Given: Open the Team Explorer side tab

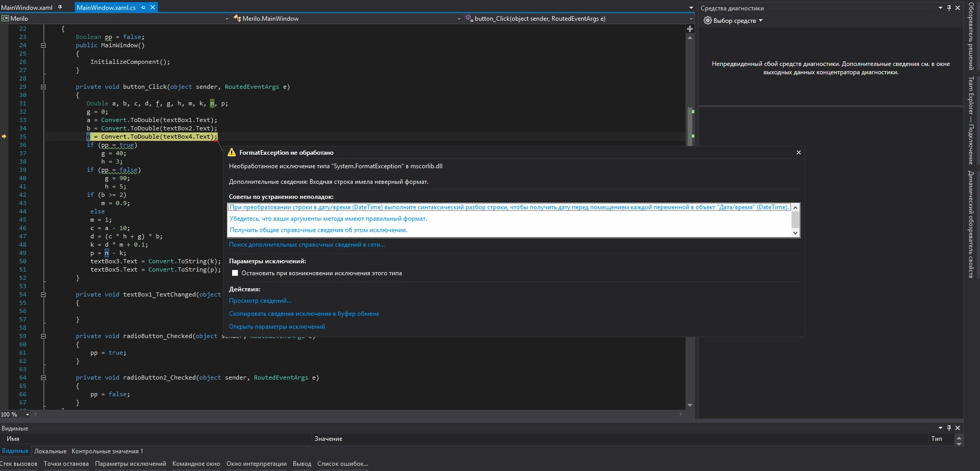Looking at the screenshot, I should pyautogui.click(x=971, y=120).
